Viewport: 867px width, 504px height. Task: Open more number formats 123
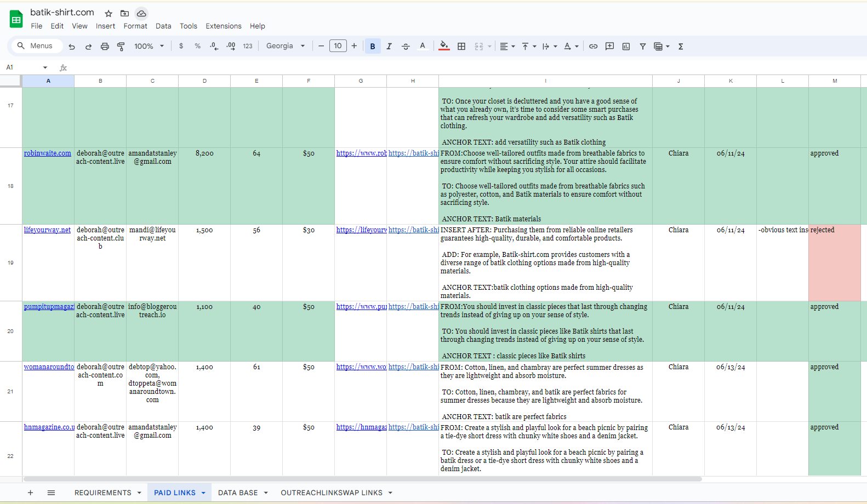248,46
